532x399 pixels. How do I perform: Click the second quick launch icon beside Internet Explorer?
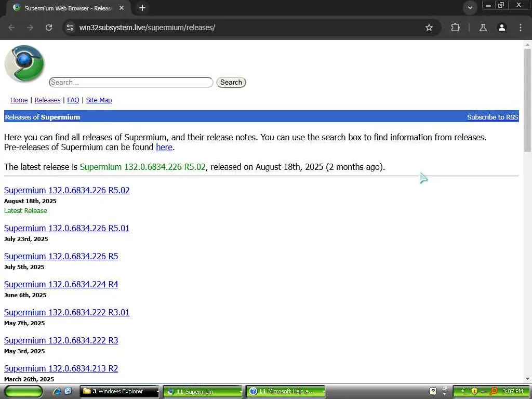click(x=68, y=391)
